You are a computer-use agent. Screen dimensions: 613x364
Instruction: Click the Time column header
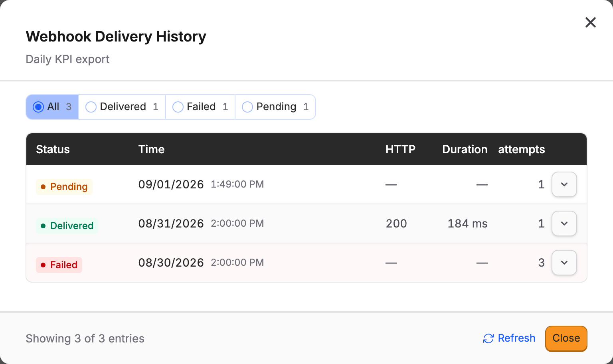[x=152, y=149]
